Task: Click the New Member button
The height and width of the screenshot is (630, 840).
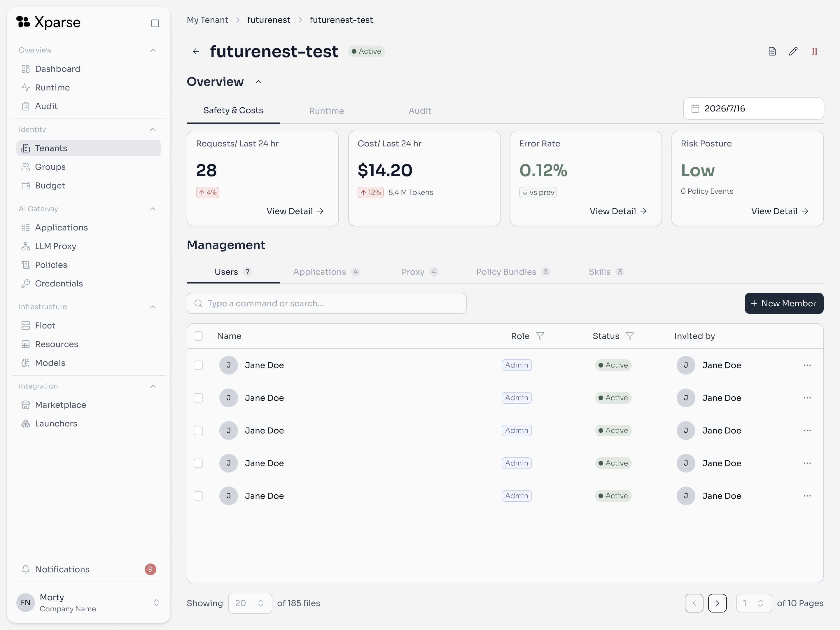Action: [x=784, y=303]
